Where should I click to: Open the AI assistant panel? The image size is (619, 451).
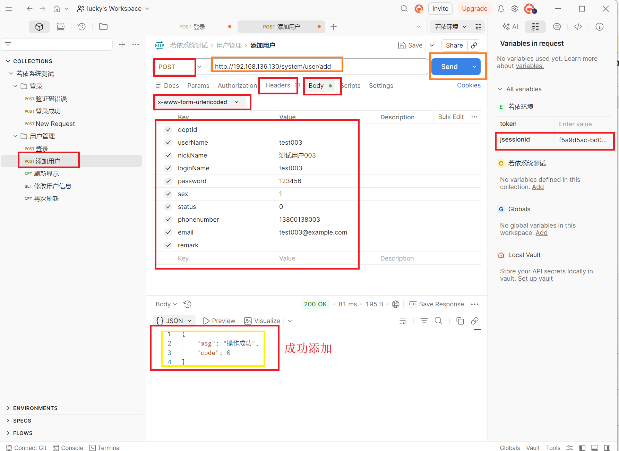click(510, 27)
